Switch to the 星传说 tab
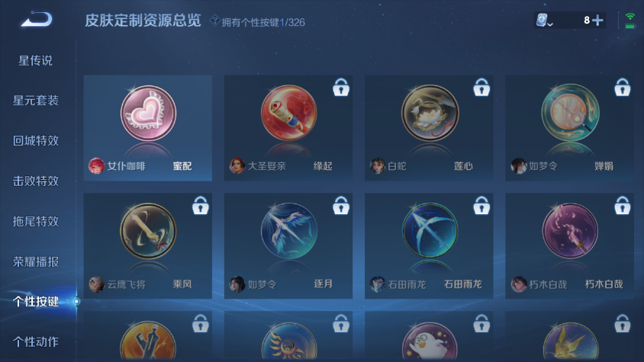Viewport: 644px width, 362px height. [35, 61]
